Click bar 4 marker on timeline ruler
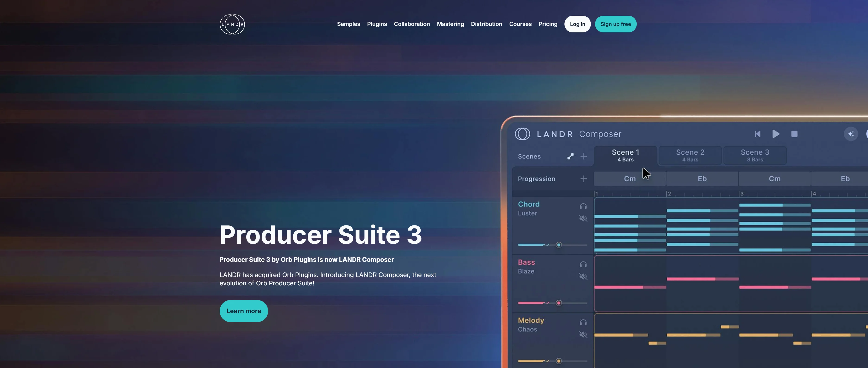Viewport: 868px width, 368px height. (x=814, y=193)
